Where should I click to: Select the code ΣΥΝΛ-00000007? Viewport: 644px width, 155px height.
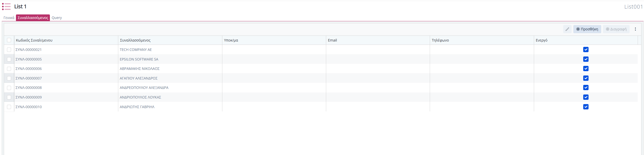29,78
